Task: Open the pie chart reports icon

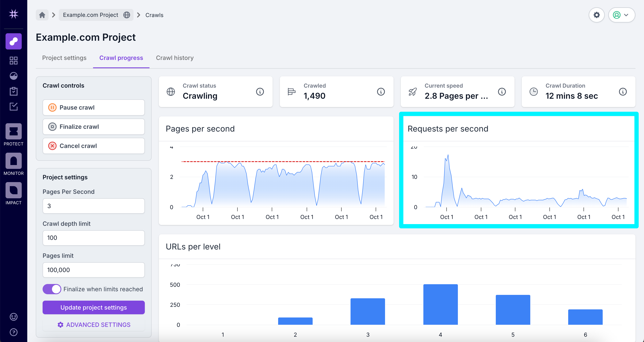Action: 13,76
